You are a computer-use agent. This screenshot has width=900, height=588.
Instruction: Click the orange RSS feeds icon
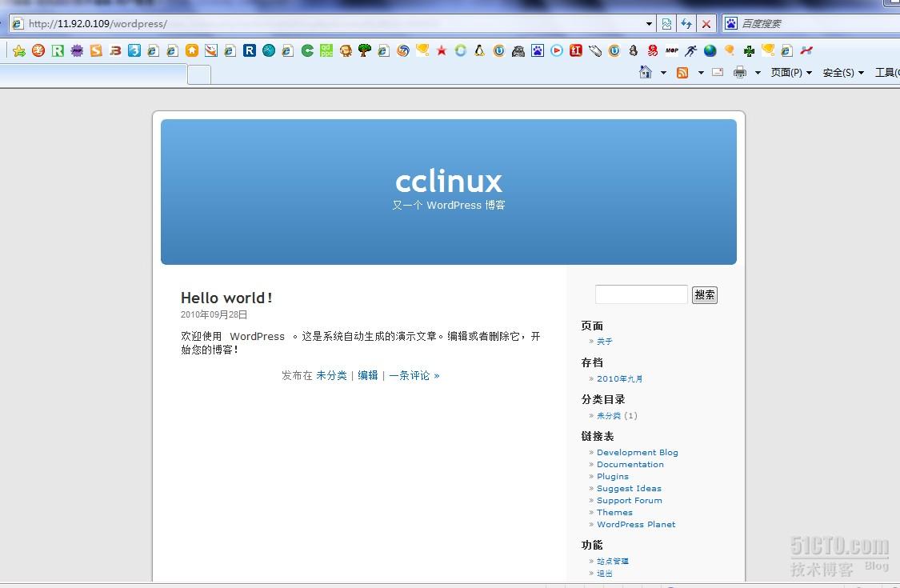[682, 72]
